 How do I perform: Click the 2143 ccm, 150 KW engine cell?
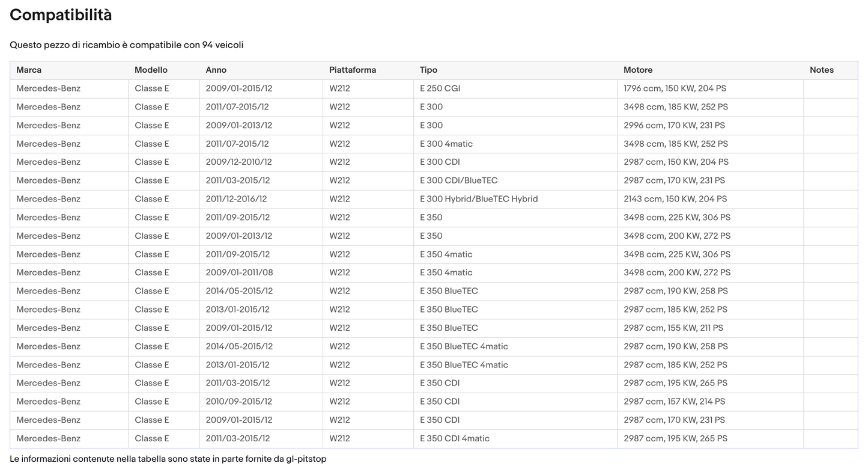[x=711, y=199]
